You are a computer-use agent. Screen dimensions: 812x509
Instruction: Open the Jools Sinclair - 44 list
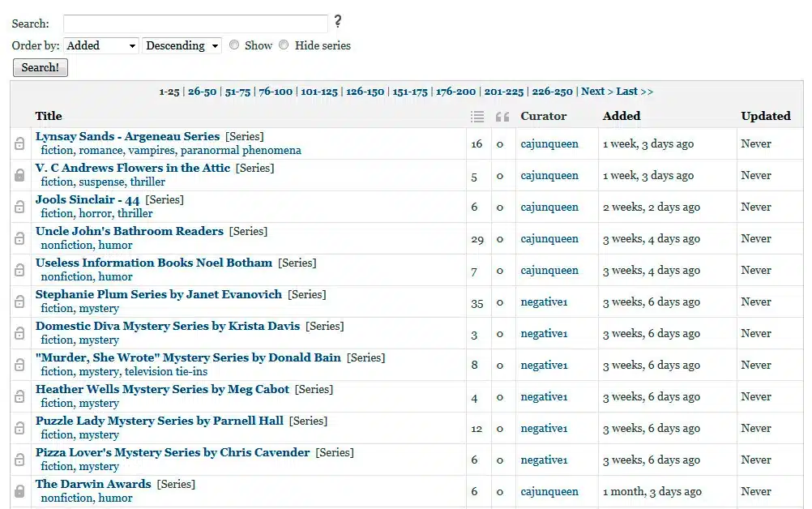click(88, 199)
